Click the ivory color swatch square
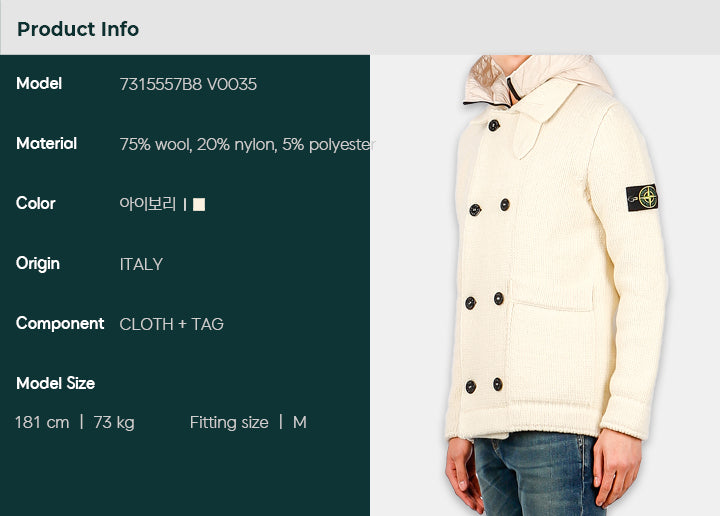720x516 pixels. [x=199, y=204]
